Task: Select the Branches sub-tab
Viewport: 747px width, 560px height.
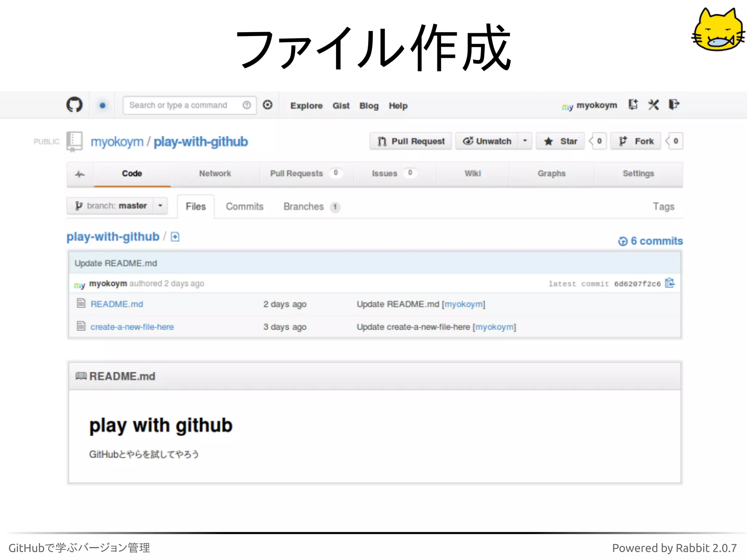Action: point(312,207)
